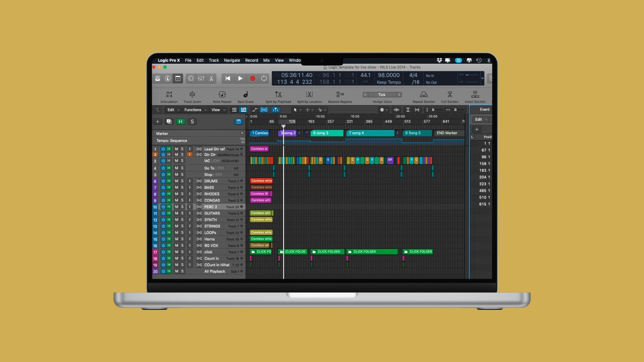Open the Inspector info icon
The width and height of the screenshot is (644, 362).
(x=167, y=79)
